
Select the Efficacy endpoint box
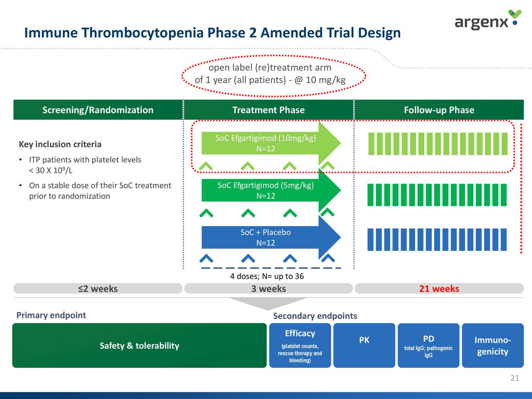click(x=300, y=345)
